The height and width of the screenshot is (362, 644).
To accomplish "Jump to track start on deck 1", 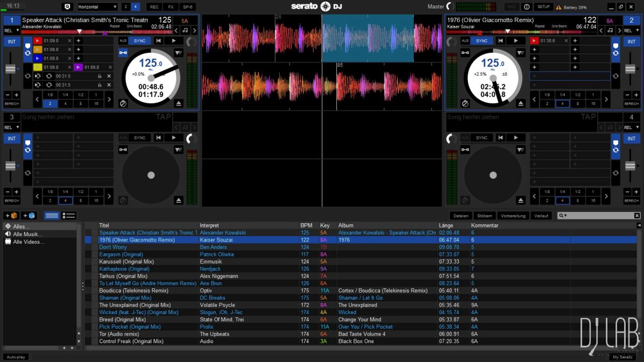I will (159, 41).
